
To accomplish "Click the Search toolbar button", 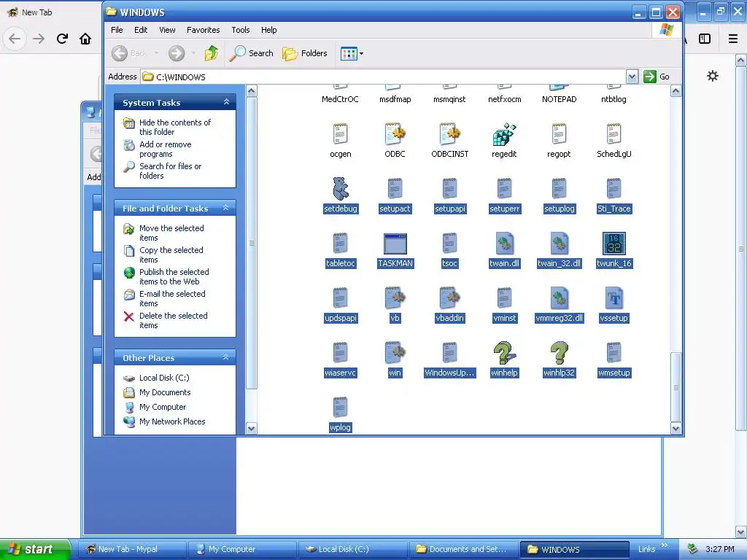I will point(251,53).
